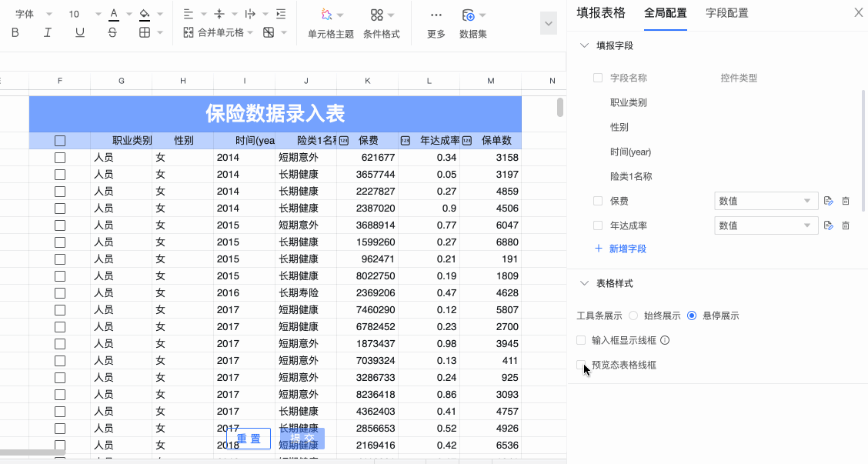Click cell with value 8236418
The width and height of the screenshot is (868, 464).
[367, 395]
